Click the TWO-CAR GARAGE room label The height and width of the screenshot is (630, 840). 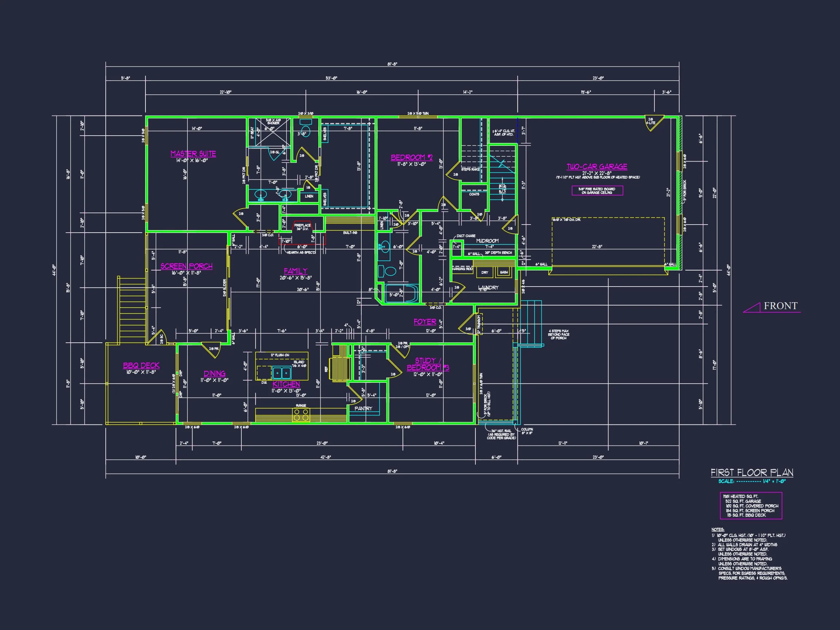pyautogui.click(x=597, y=166)
